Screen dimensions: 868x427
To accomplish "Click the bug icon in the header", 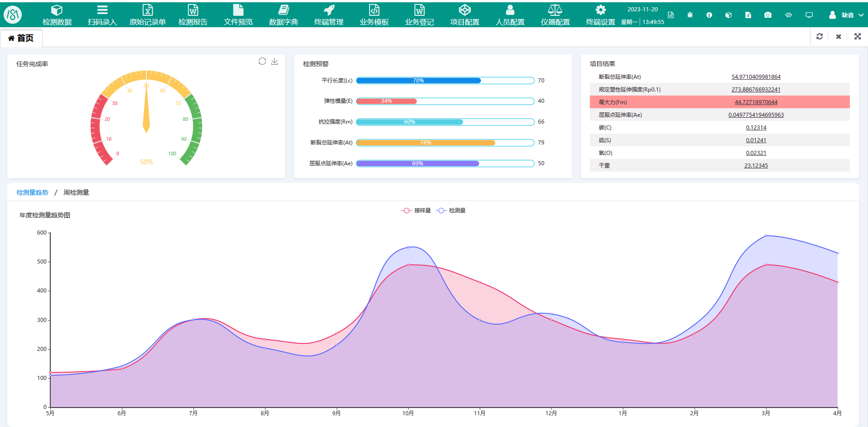I will [x=690, y=15].
